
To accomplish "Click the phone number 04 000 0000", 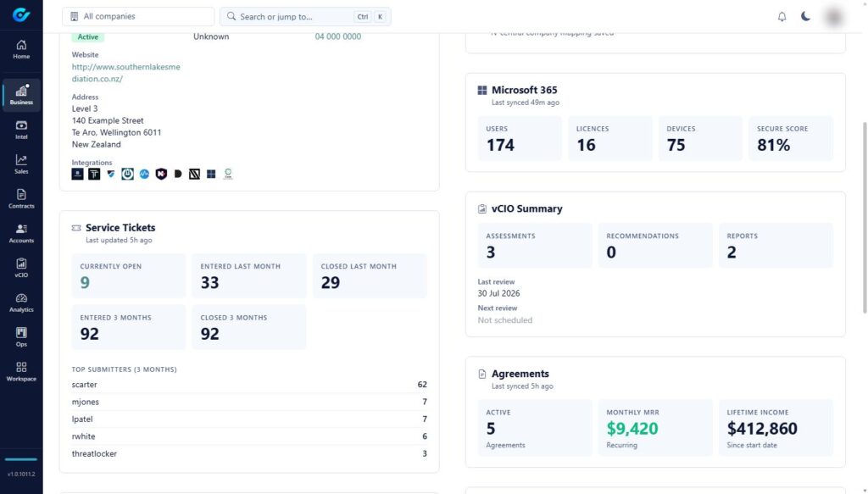I will (x=337, y=36).
